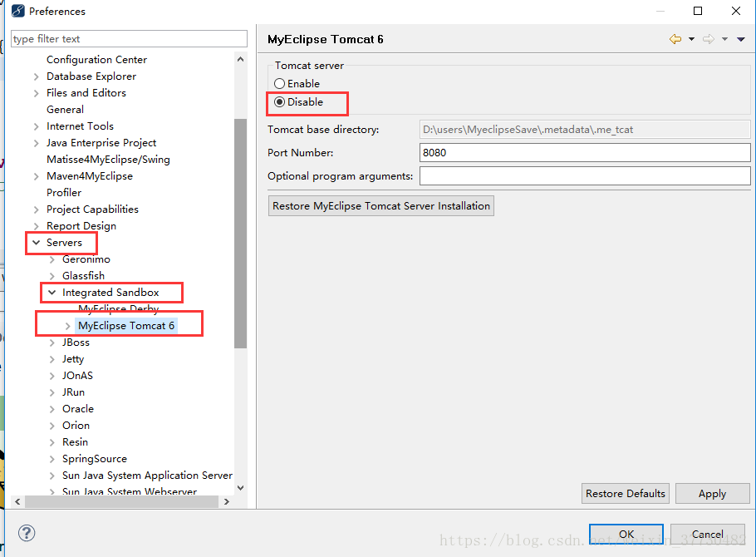The image size is (756, 557).
Task: Select the Disable radio button
Action: click(x=279, y=102)
